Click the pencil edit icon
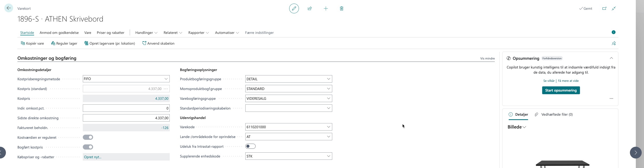This screenshot has height=168, width=644. tap(294, 8)
